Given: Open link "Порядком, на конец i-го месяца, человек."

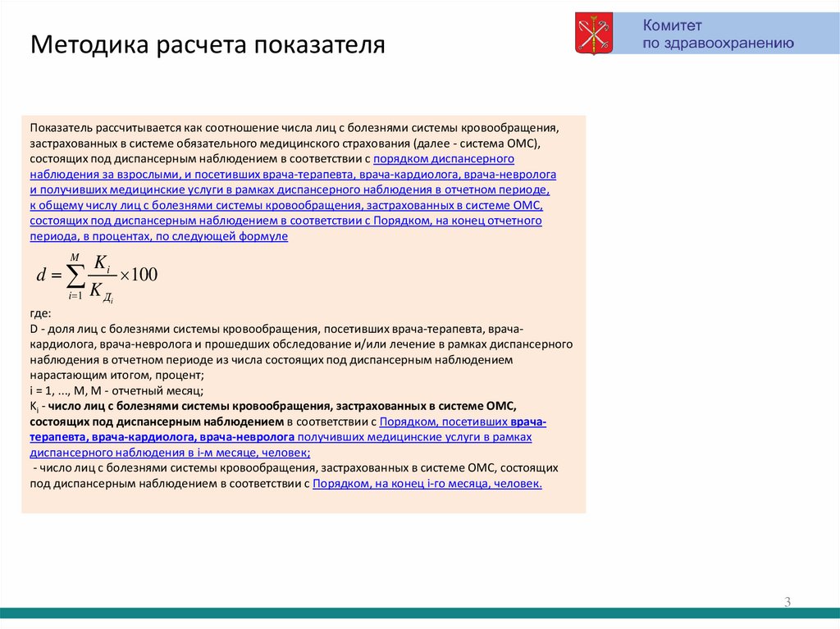Looking at the screenshot, I should pyautogui.click(x=427, y=485).
